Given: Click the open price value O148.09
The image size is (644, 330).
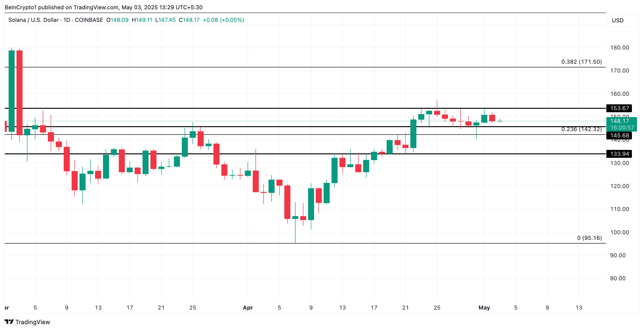Looking at the screenshot, I should [117, 20].
